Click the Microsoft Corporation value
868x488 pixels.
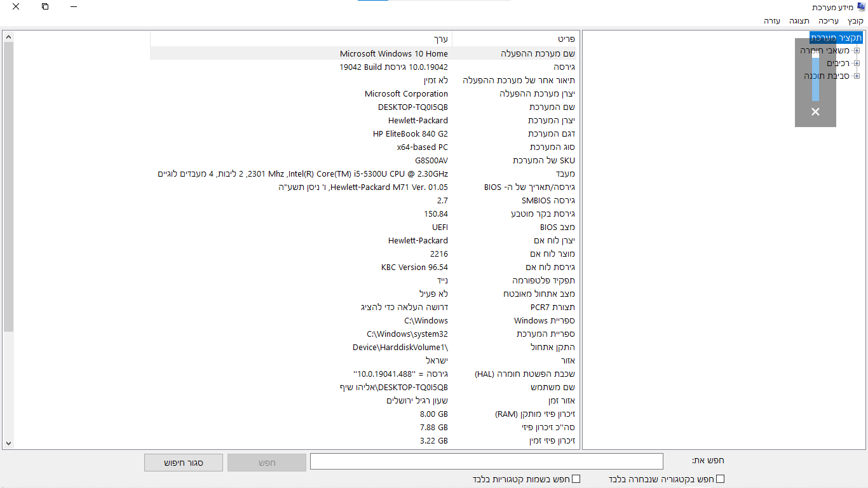pos(406,94)
